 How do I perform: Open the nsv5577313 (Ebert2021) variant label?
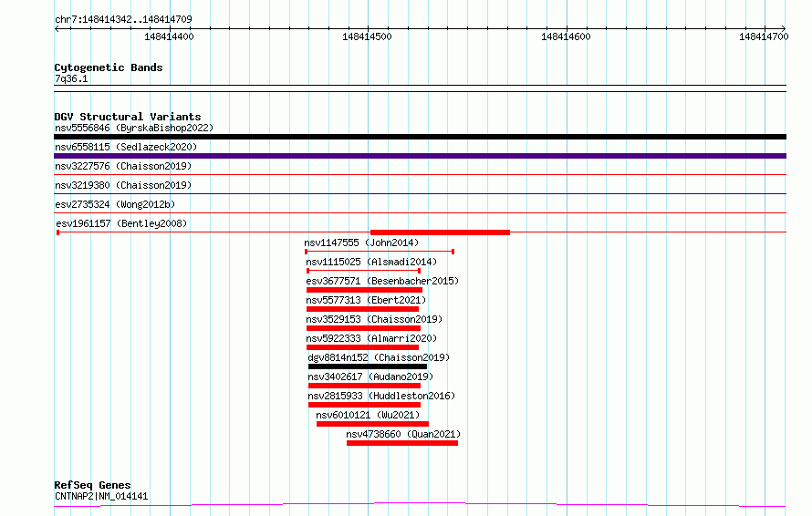366,301
